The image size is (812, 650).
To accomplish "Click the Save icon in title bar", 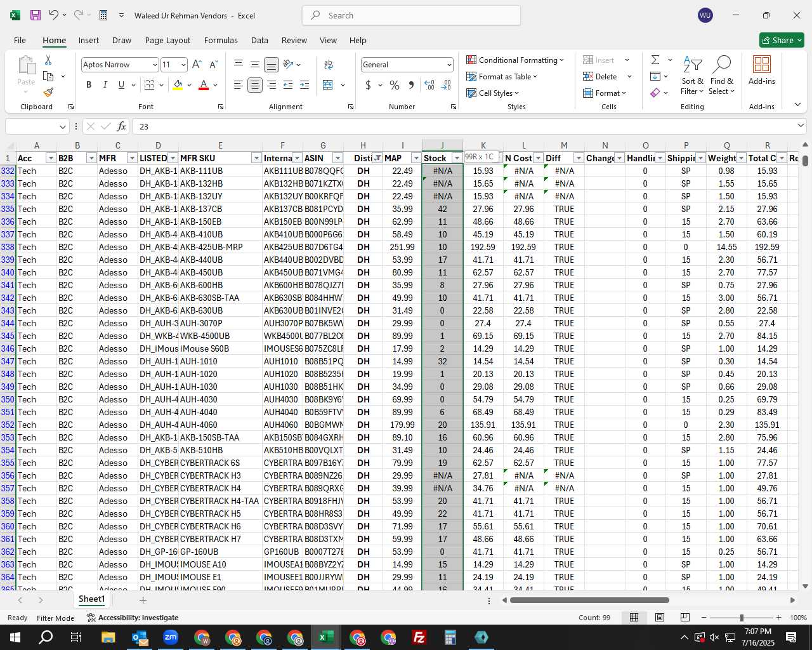I will tap(36, 15).
